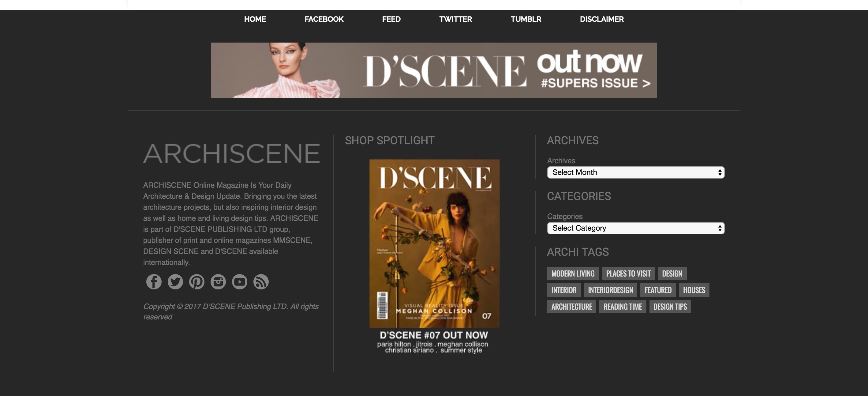
Task: Select the MODERN LIVING tag
Action: [x=573, y=273]
